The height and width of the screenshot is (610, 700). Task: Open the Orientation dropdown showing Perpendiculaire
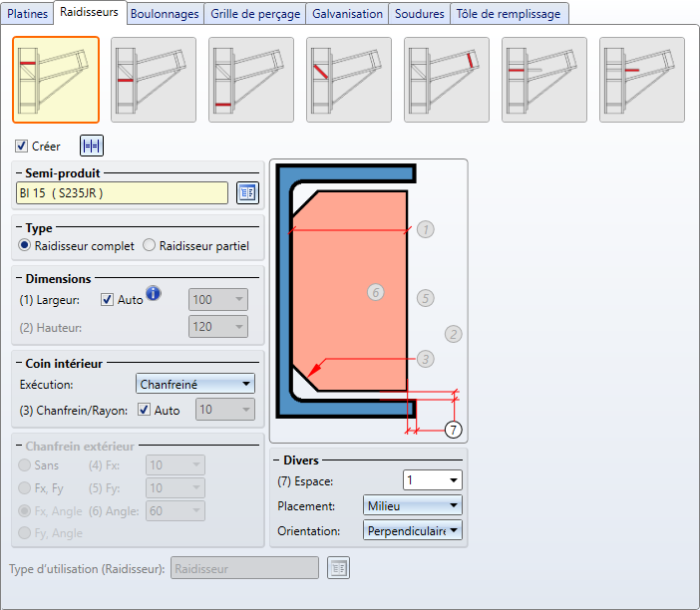click(412, 531)
